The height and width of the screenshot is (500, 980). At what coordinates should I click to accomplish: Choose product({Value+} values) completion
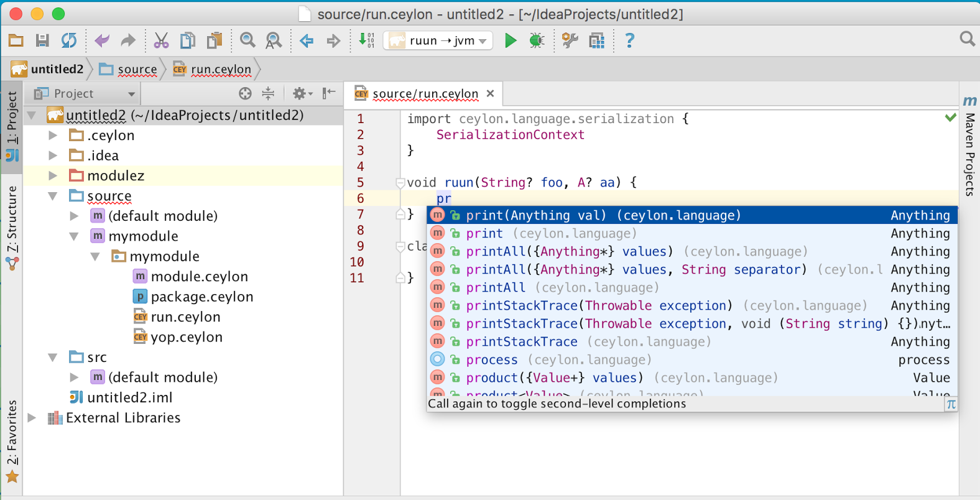click(691, 377)
